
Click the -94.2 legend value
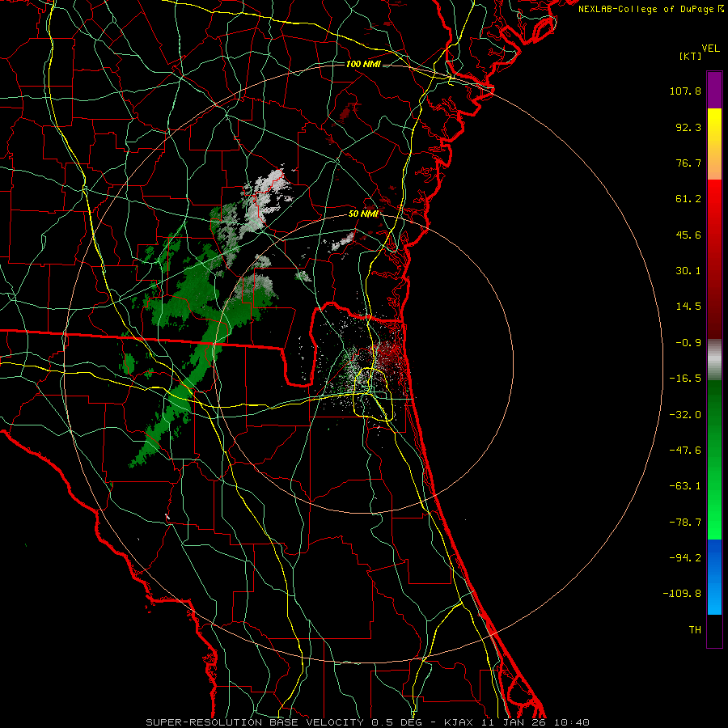(x=685, y=558)
